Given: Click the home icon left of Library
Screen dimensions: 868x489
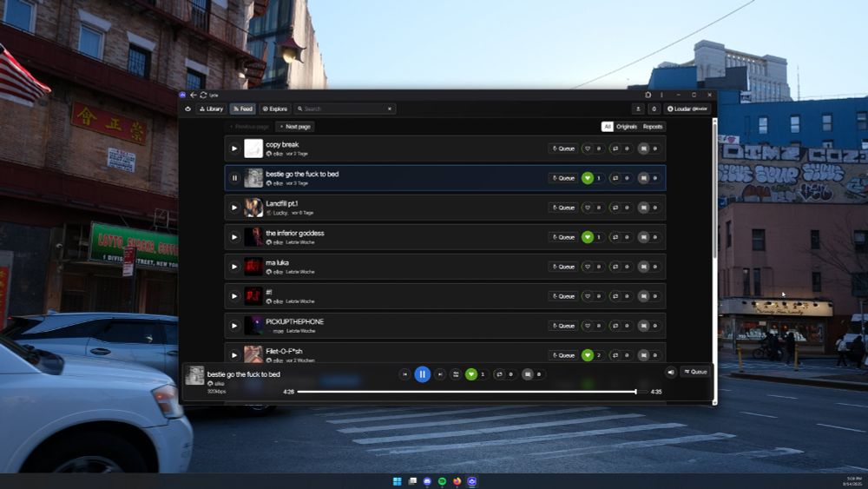Looking at the screenshot, I should (x=187, y=109).
